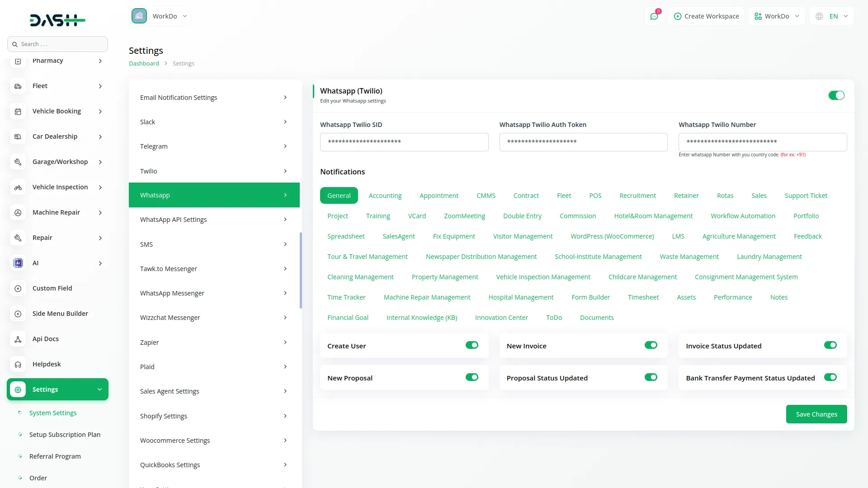
Task: Select the Workflow Automation notification category
Action: [x=743, y=216]
